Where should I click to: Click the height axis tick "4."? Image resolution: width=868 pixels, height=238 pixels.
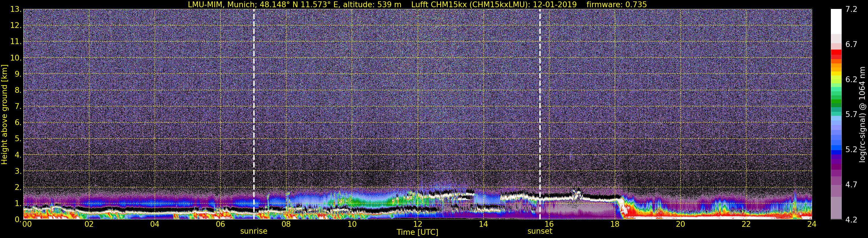pos(18,155)
